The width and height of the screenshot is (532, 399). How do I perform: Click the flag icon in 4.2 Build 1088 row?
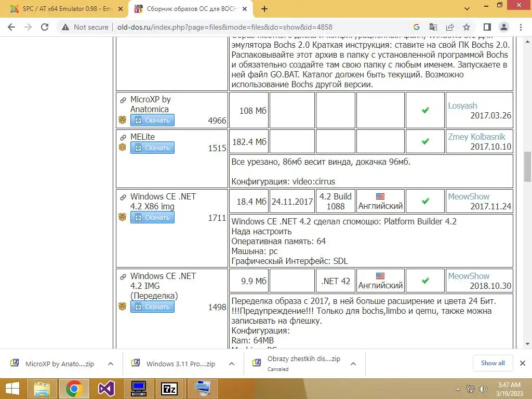pyautogui.click(x=380, y=196)
